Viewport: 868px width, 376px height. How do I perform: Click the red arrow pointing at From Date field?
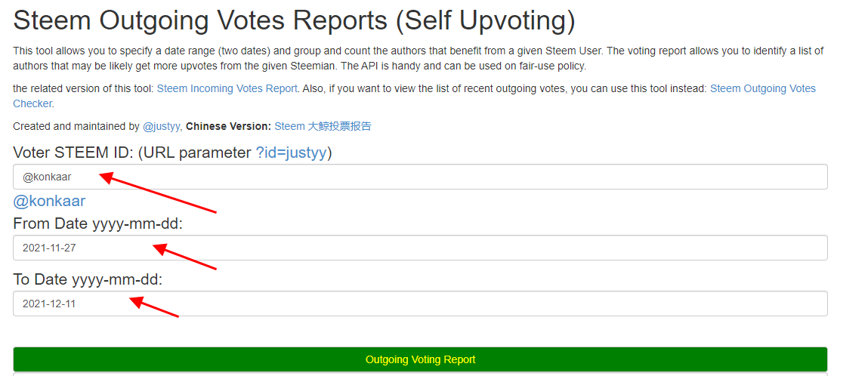(184, 257)
